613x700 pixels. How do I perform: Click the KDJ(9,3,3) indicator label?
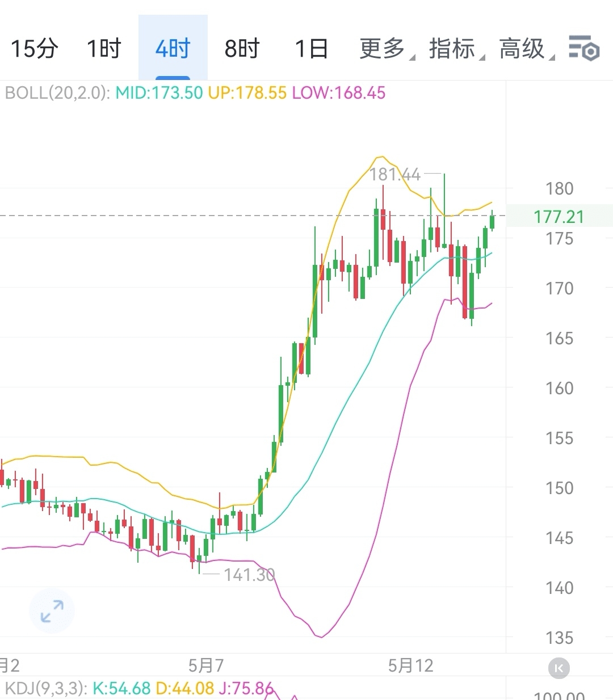coord(47,689)
